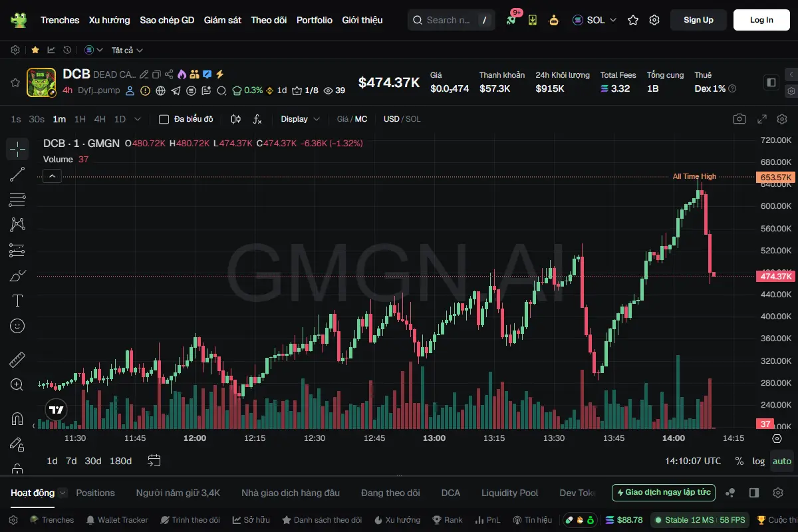Screen dimensions: 798x532
Task: Go to Sao chép GD
Action: coord(167,20)
